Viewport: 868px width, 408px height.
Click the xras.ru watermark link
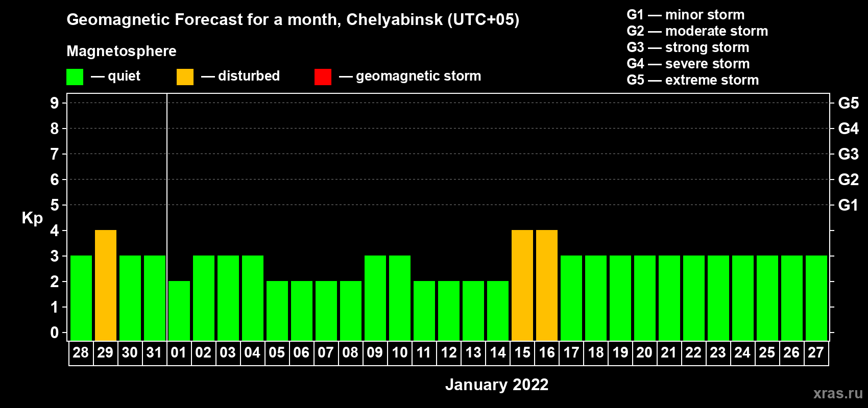coord(838,393)
